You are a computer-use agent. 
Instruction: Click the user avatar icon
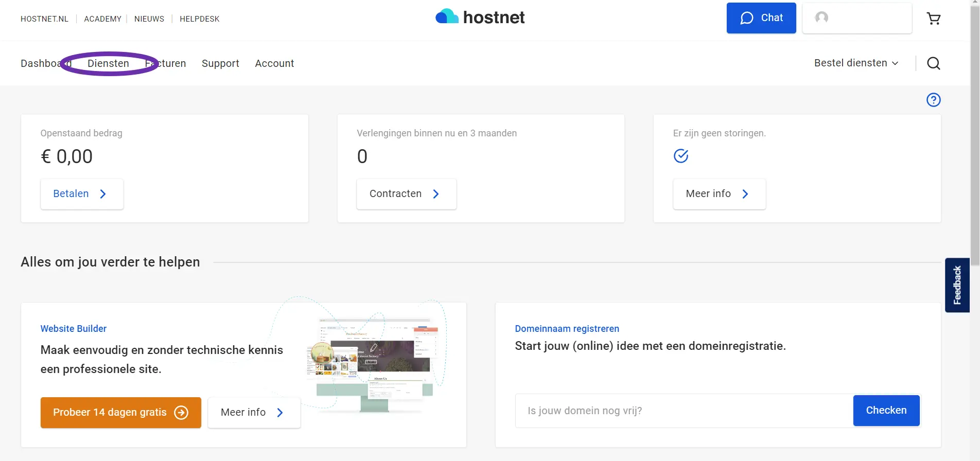[822, 18]
